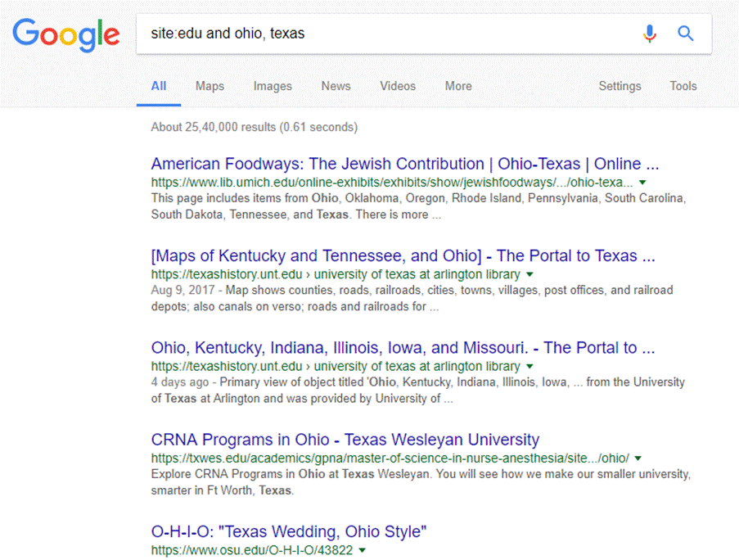The image size is (739, 560).
Task: Click the blue search magnifier icon
Action: tap(686, 34)
